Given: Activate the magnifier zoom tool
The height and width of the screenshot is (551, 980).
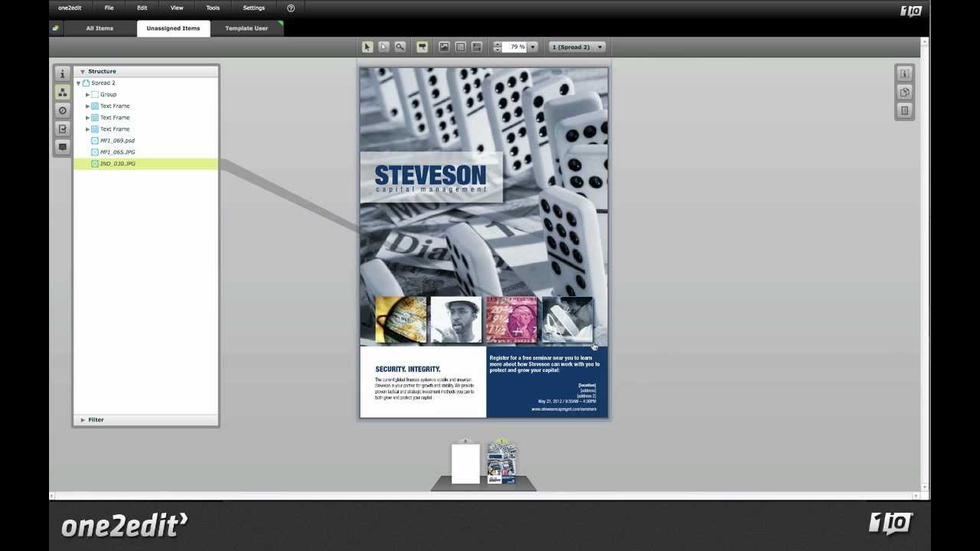Looking at the screenshot, I should click(400, 47).
